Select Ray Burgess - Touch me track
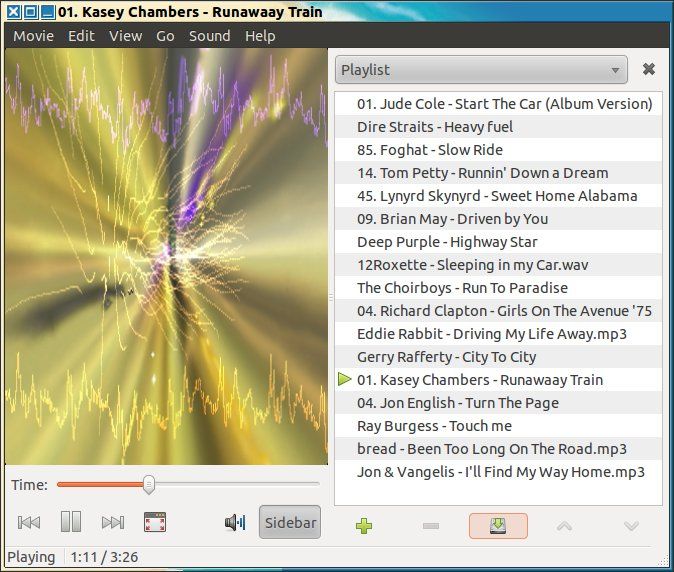 pos(421,426)
